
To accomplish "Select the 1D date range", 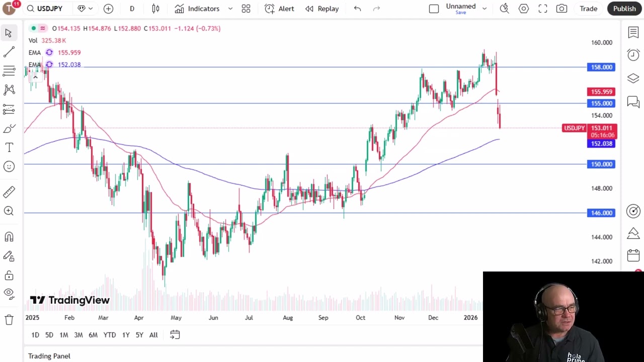I will [35, 335].
